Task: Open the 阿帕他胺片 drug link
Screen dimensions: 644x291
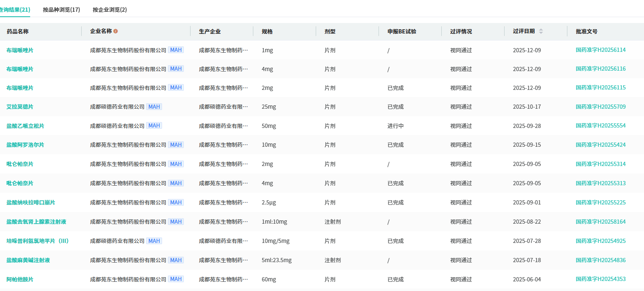Action: click(x=20, y=279)
